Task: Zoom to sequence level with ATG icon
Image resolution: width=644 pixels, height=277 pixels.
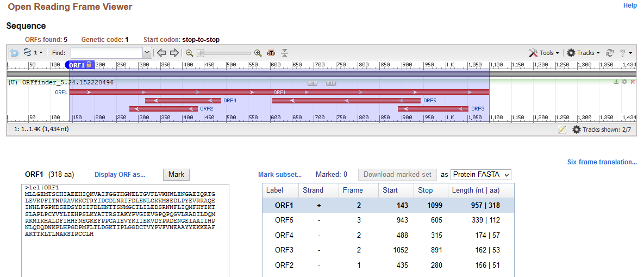Action: point(271,53)
